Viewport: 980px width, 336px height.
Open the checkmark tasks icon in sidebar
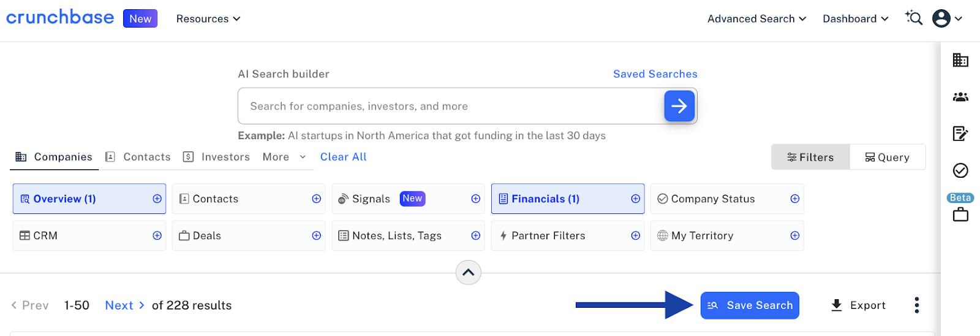tap(960, 170)
